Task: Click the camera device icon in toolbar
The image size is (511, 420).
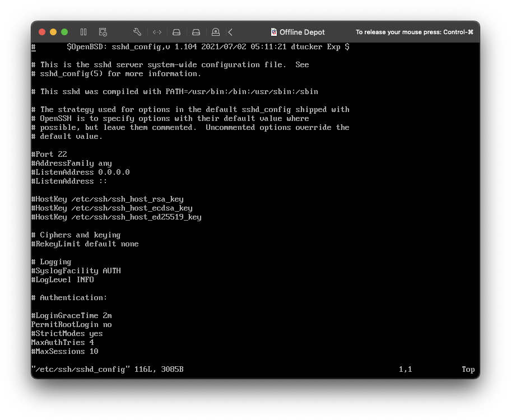Action: click(x=216, y=32)
